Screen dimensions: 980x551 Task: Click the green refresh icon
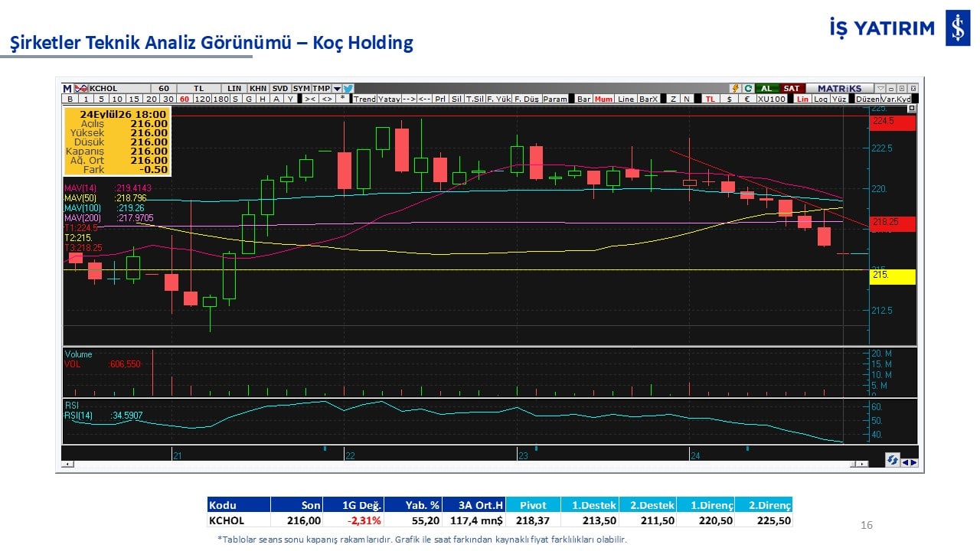748,89
